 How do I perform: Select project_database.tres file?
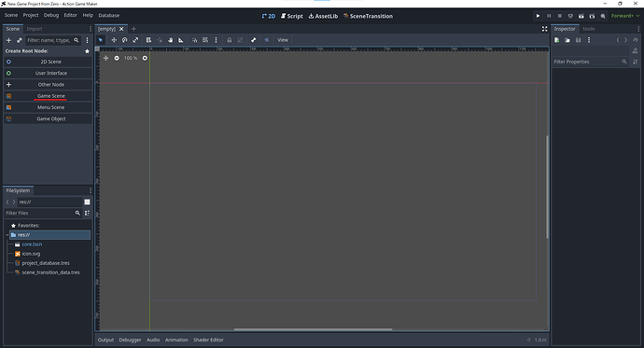click(46, 263)
